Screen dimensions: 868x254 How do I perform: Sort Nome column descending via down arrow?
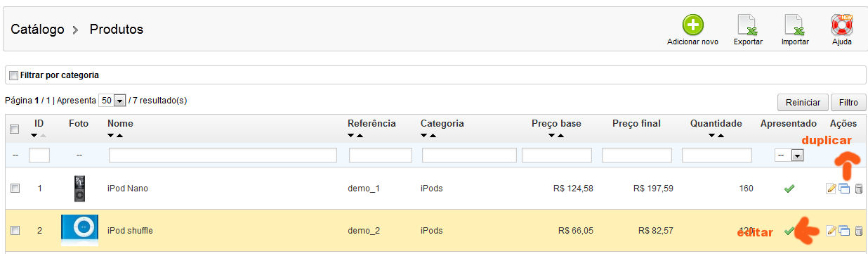[x=111, y=135]
